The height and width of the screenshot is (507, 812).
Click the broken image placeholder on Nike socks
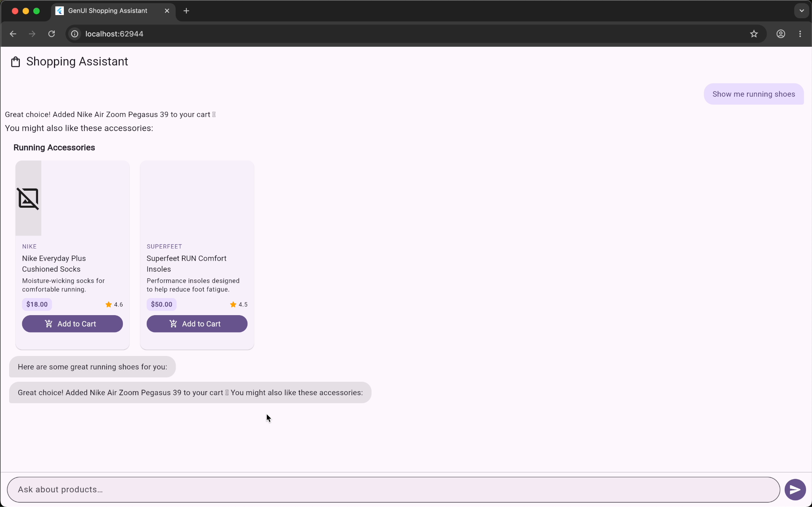tap(28, 198)
